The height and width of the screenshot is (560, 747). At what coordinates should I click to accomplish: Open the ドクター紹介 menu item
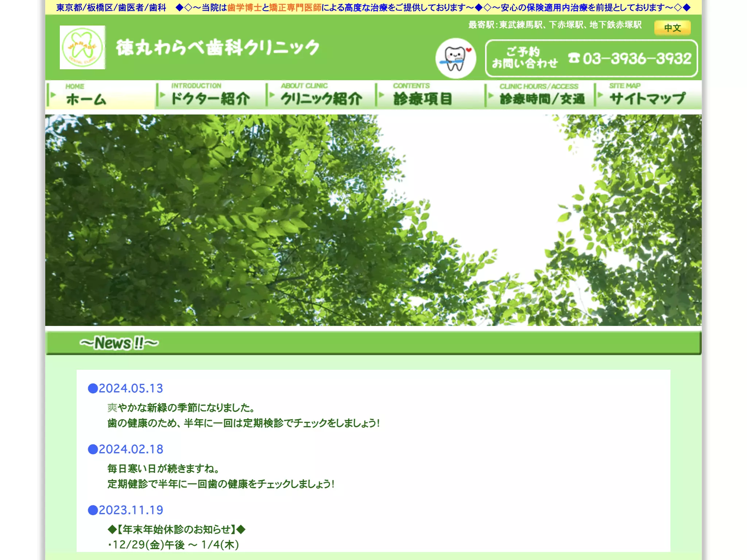[x=210, y=95]
